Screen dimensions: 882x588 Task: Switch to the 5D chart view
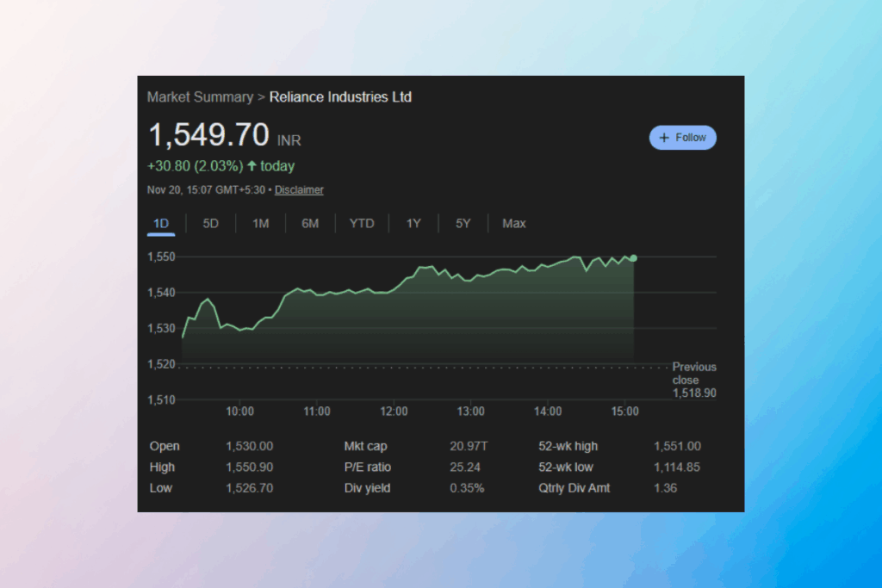pyautogui.click(x=210, y=223)
